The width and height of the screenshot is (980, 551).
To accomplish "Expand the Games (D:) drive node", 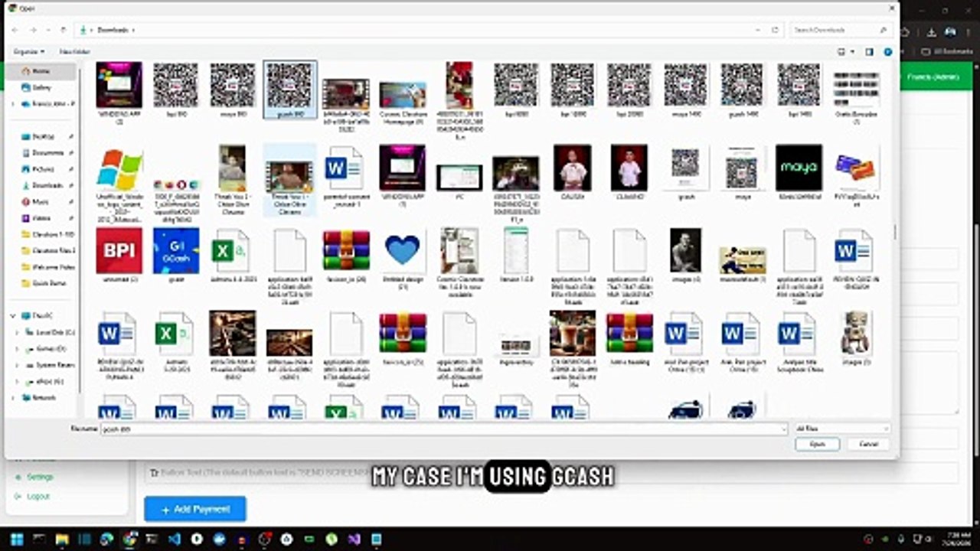I will click(18, 349).
